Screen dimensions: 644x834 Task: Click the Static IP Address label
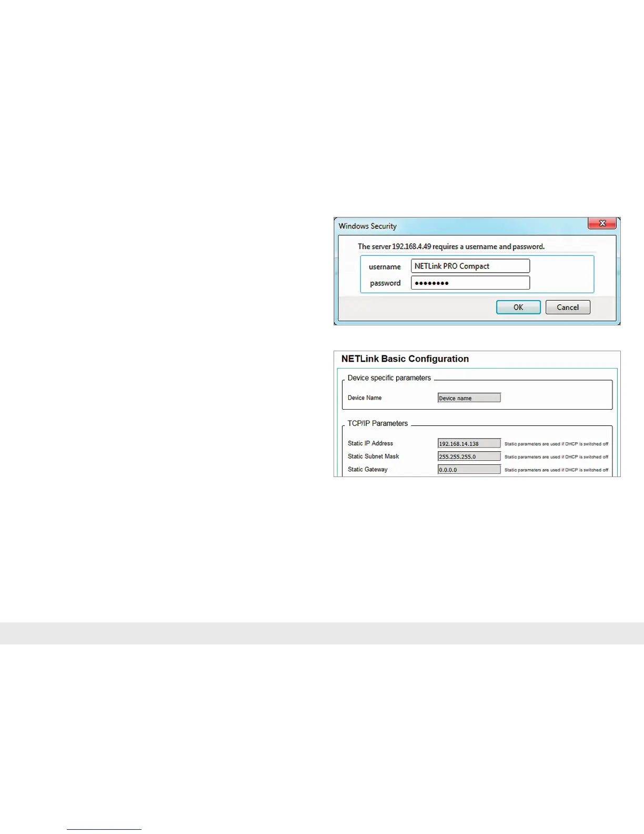(x=370, y=443)
